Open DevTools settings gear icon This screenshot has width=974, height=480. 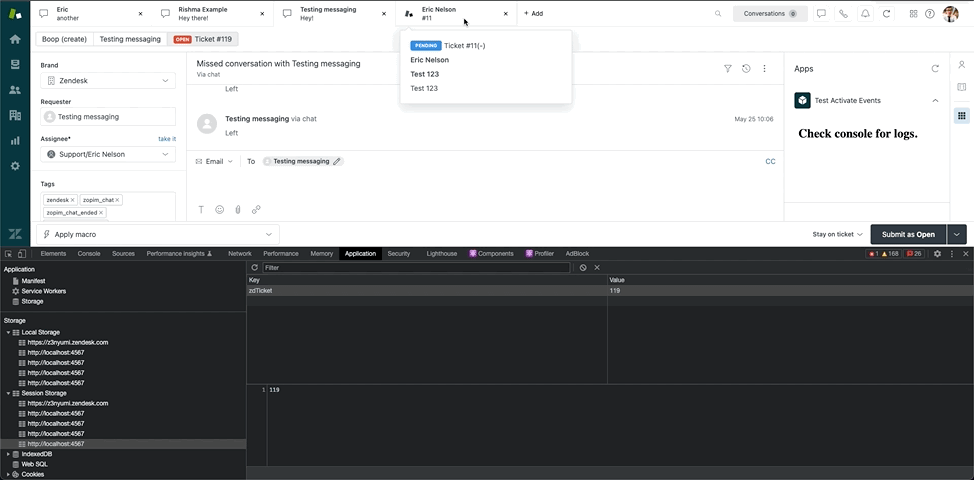[937, 254]
